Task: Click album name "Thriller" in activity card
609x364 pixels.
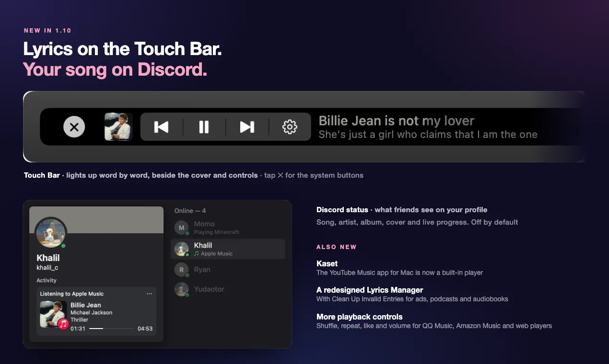Action: [80, 319]
